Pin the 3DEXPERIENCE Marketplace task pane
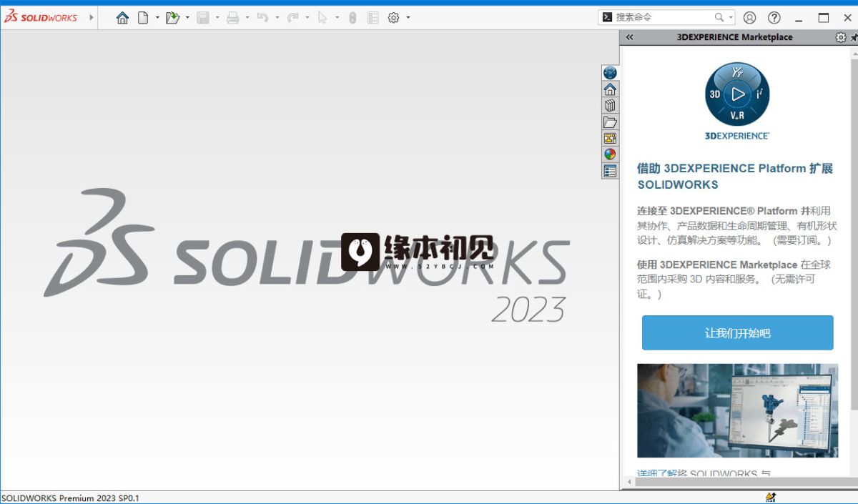858x504 pixels. coord(854,37)
